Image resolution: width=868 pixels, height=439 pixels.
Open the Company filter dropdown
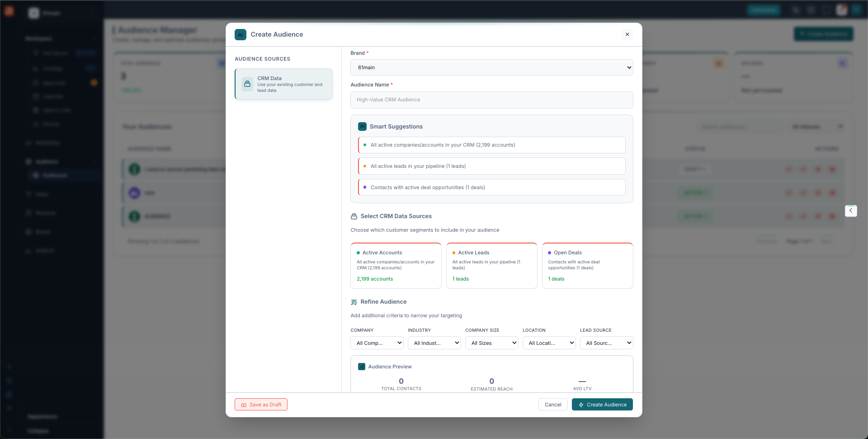[377, 343]
